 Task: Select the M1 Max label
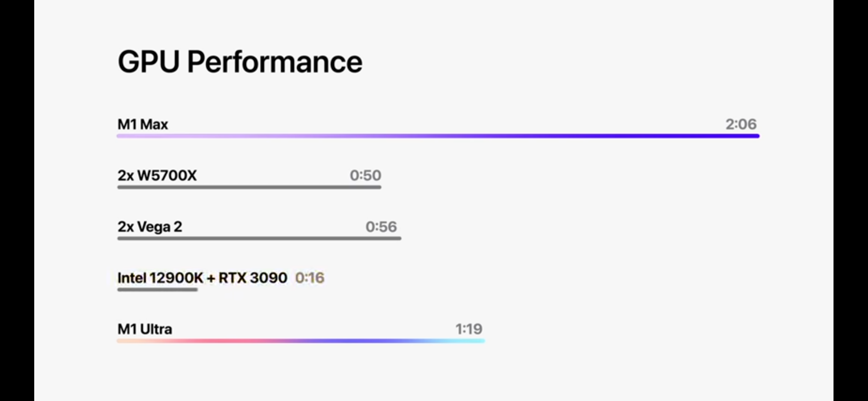(x=142, y=124)
